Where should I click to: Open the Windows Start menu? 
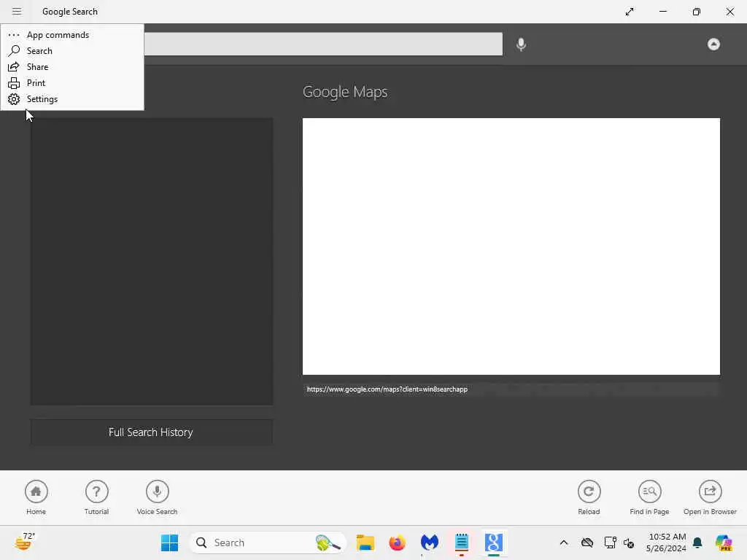pyautogui.click(x=169, y=542)
